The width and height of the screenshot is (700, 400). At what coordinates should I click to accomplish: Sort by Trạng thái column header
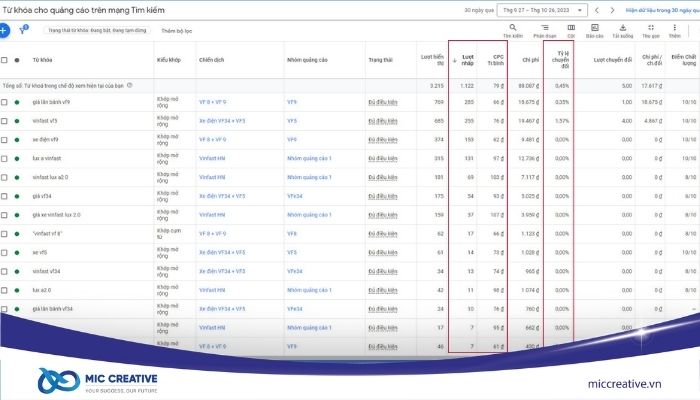(x=380, y=60)
